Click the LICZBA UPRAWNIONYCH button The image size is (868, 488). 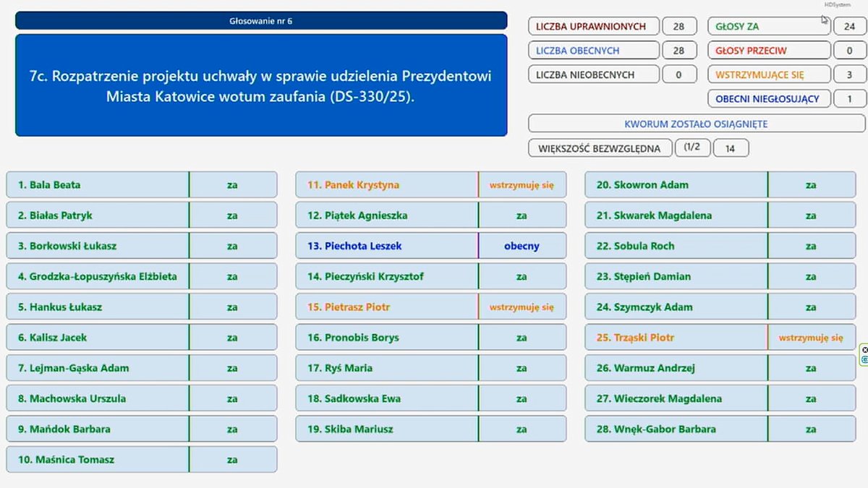tap(593, 26)
